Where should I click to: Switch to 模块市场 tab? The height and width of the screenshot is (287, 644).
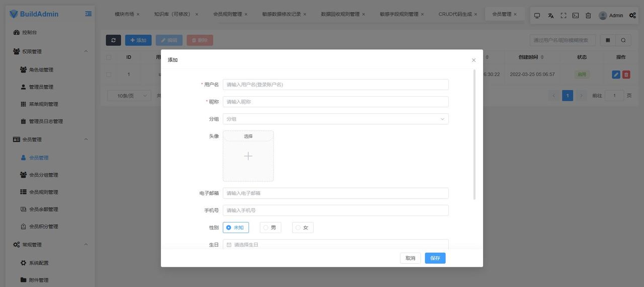(x=124, y=14)
